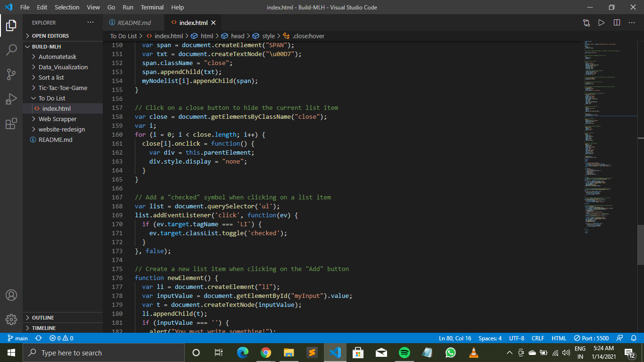Open the Search view in activity bar

coord(11,49)
